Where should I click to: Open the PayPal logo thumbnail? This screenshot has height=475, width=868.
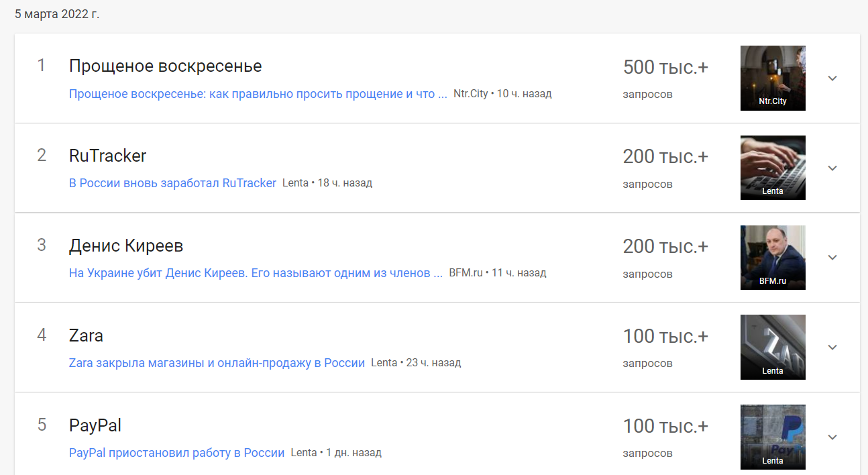773,437
